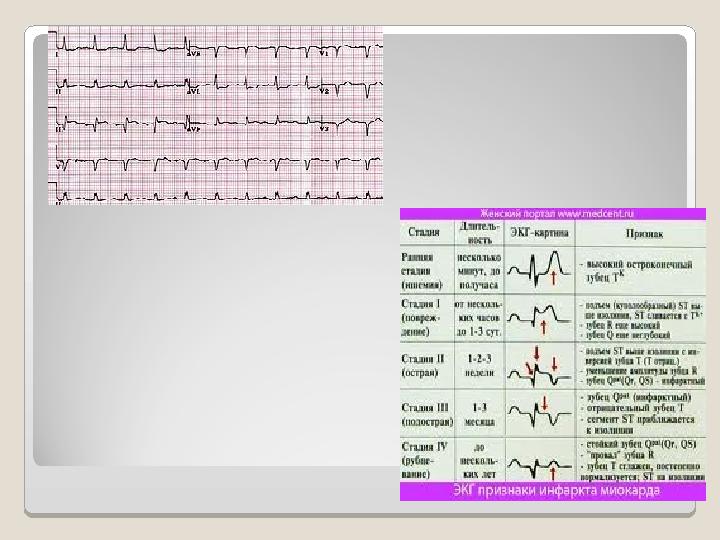
Task: Click the caption 'ЭКГ признаки инфаркта миокарда'
Action: [556, 490]
